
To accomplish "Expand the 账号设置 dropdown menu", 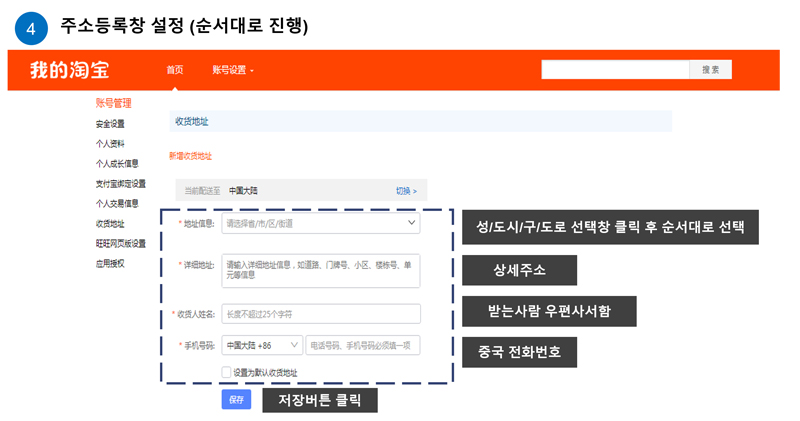I will click(233, 70).
